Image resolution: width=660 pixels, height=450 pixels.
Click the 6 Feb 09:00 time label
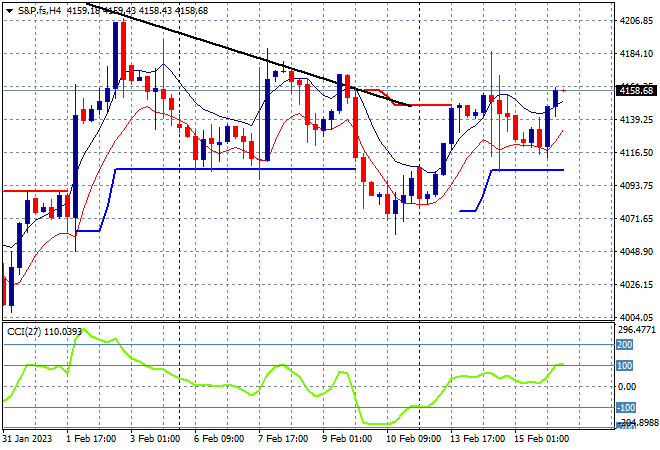218,439
